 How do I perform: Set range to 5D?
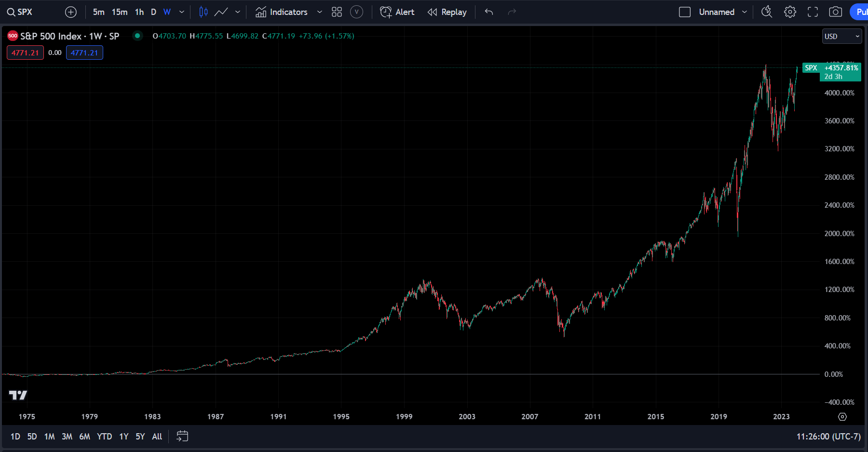tap(32, 437)
